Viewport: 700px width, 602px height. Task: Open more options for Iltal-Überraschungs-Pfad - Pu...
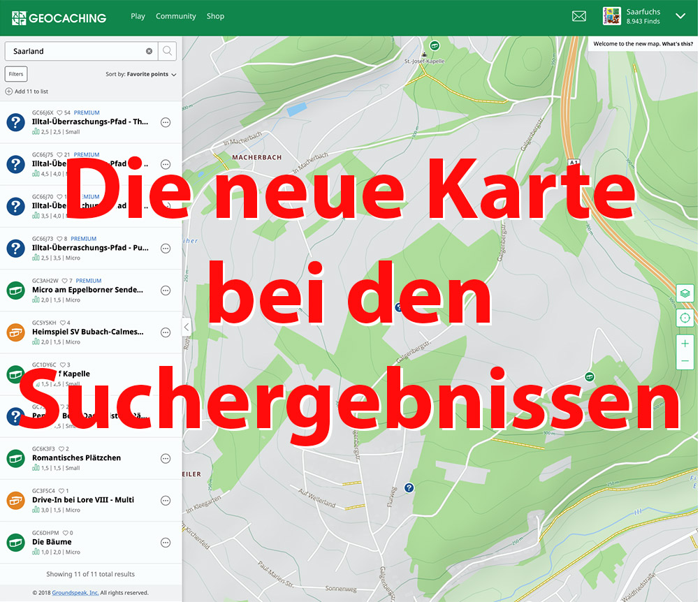166,249
